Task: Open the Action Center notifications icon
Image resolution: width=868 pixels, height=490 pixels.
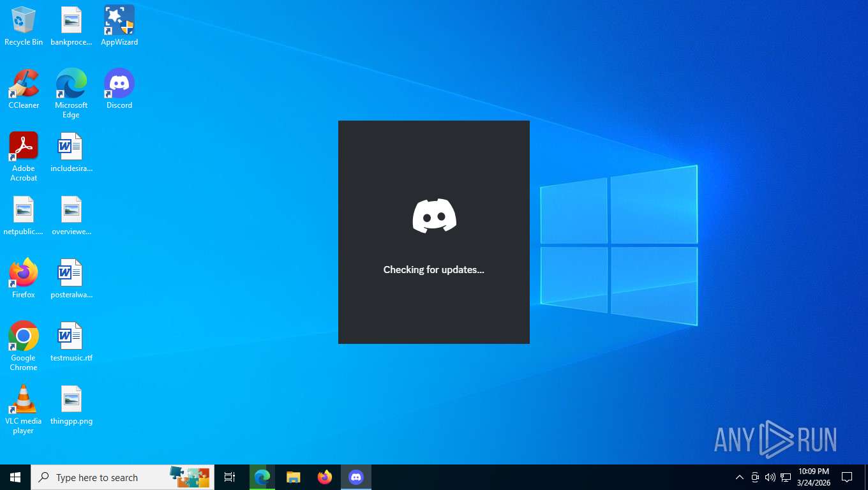Action: (x=848, y=477)
